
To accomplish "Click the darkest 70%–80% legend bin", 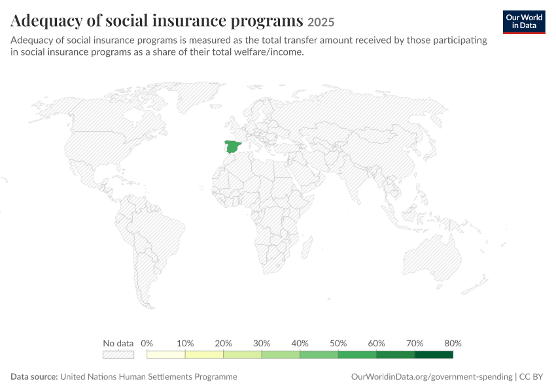I will (x=434, y=355).
